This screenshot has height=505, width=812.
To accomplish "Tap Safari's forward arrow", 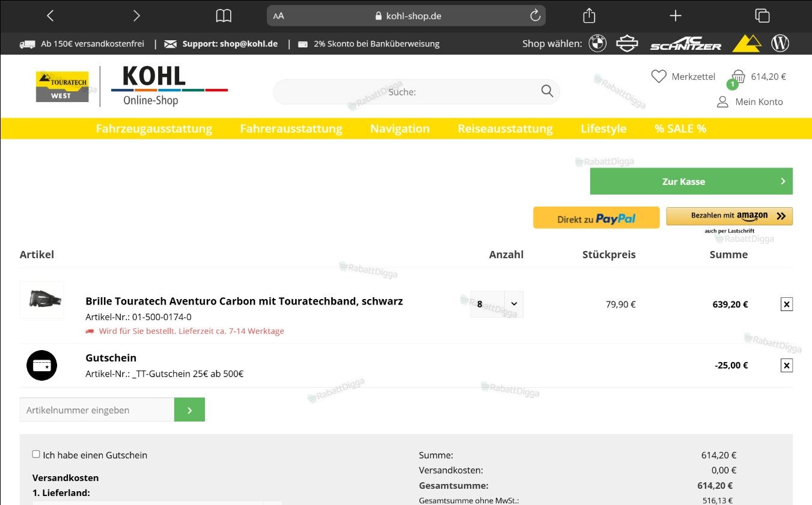I will pyautogui.click(x=136, y=16).
